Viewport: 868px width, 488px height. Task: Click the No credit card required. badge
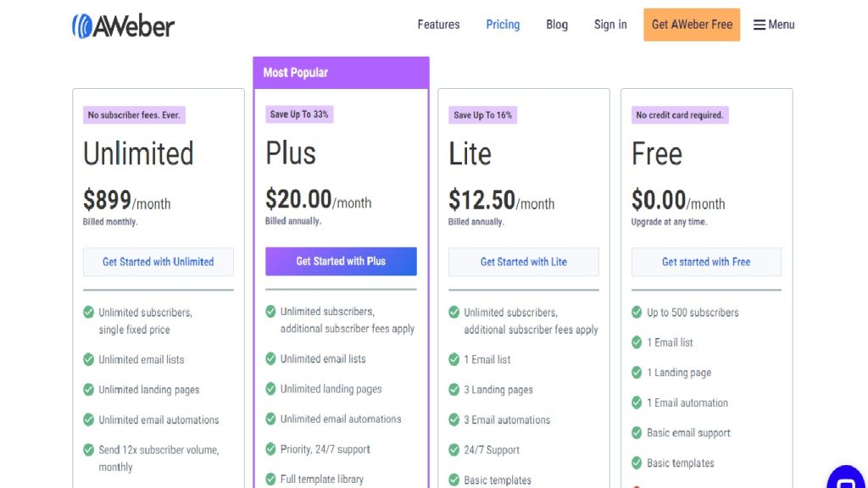pyautogui.click(x=680, y=115)
